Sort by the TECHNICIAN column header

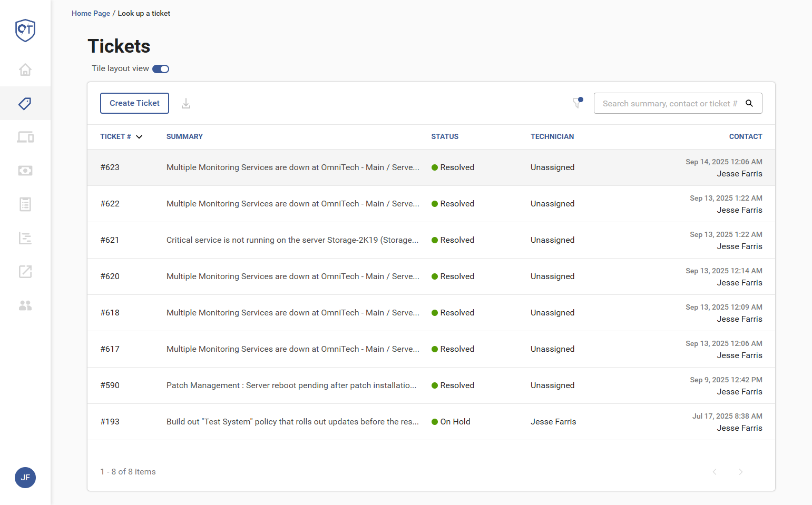552,136
